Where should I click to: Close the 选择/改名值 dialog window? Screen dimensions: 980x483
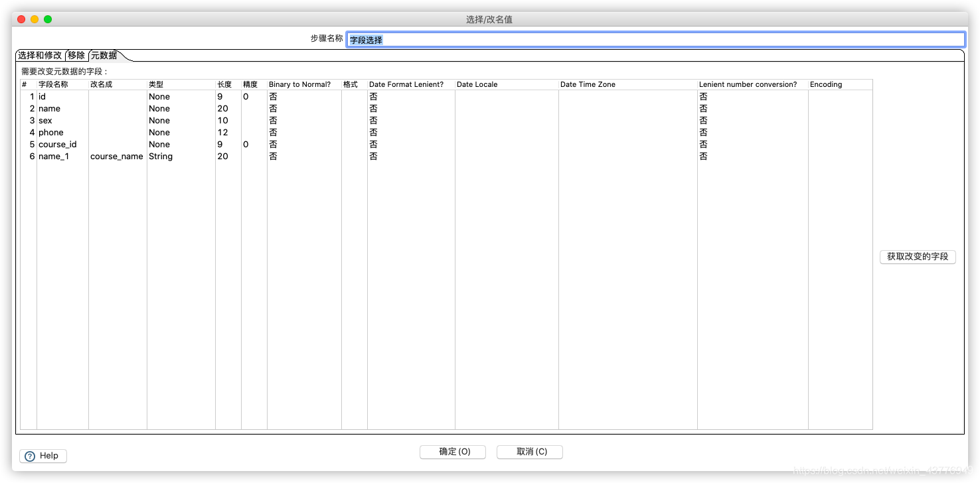click(21, 19)
